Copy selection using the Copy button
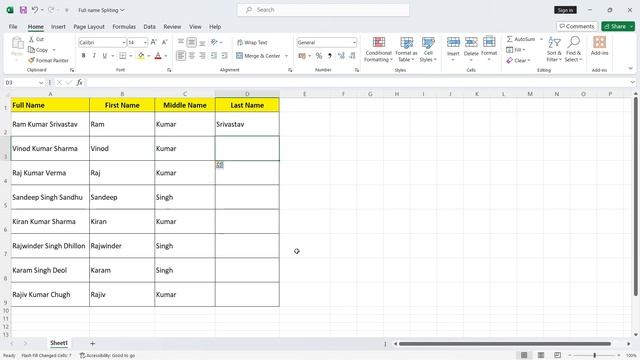Screen dimensions: 640x360 tap(38, 50)
